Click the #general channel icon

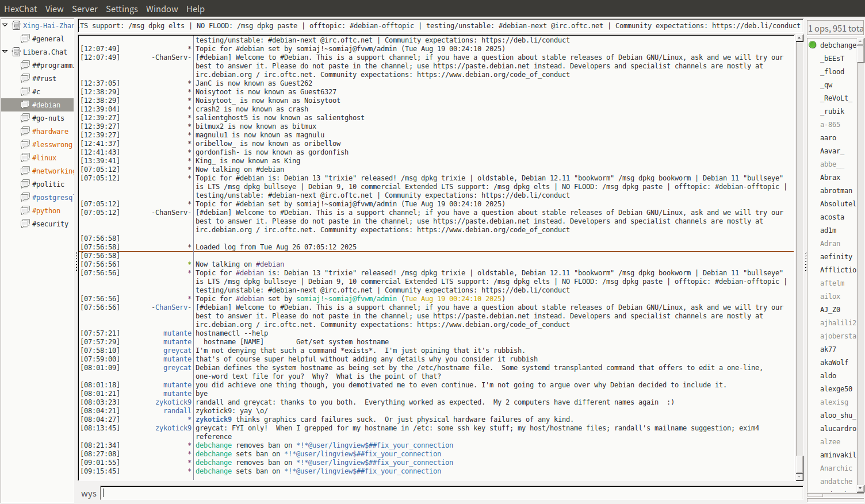pyautogui.click(x=25, y=39)
